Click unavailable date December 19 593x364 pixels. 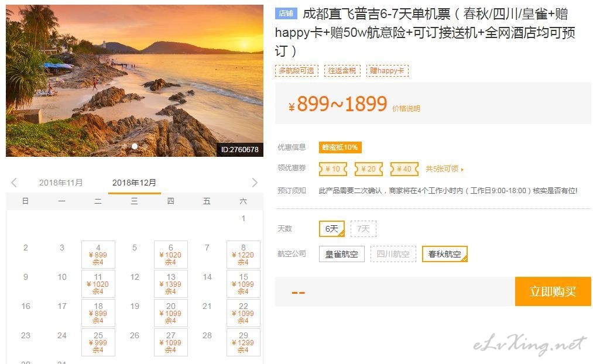tap(134, 306)
